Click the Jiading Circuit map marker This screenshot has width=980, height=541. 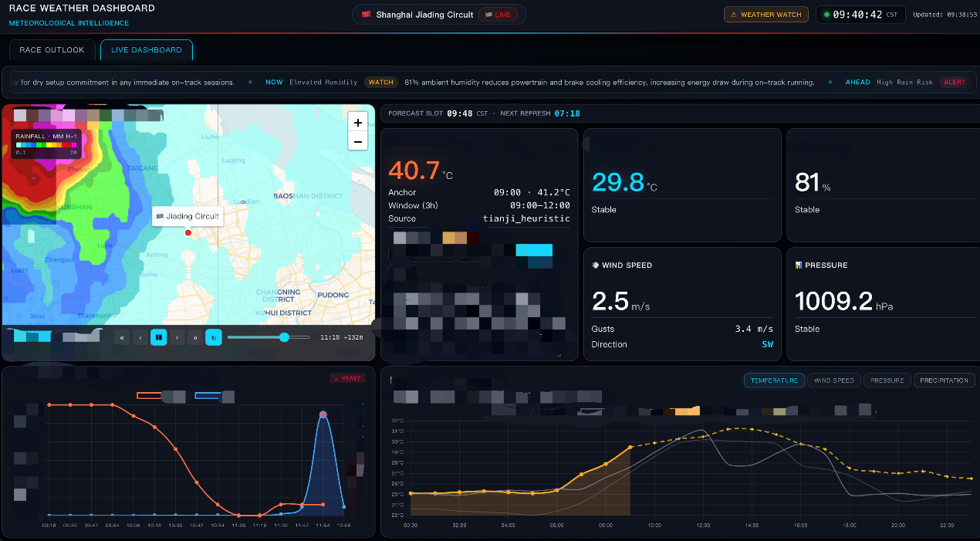pos(188,232)
